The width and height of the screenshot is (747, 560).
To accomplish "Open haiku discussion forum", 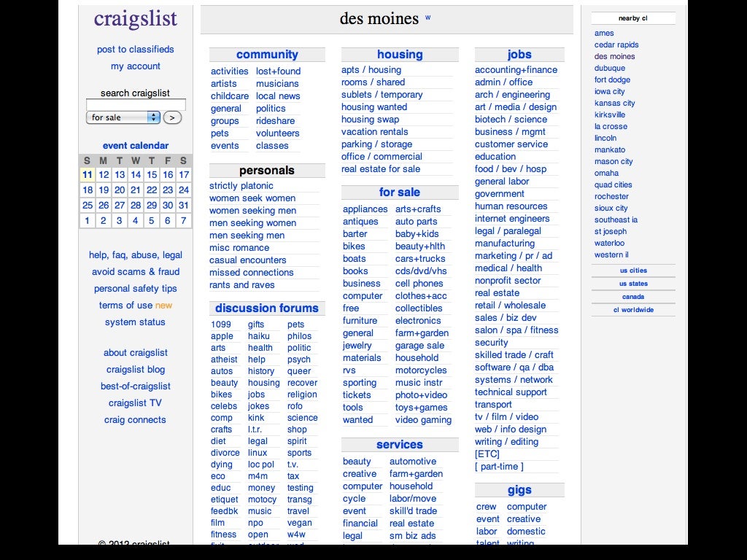I will (259, 336).
